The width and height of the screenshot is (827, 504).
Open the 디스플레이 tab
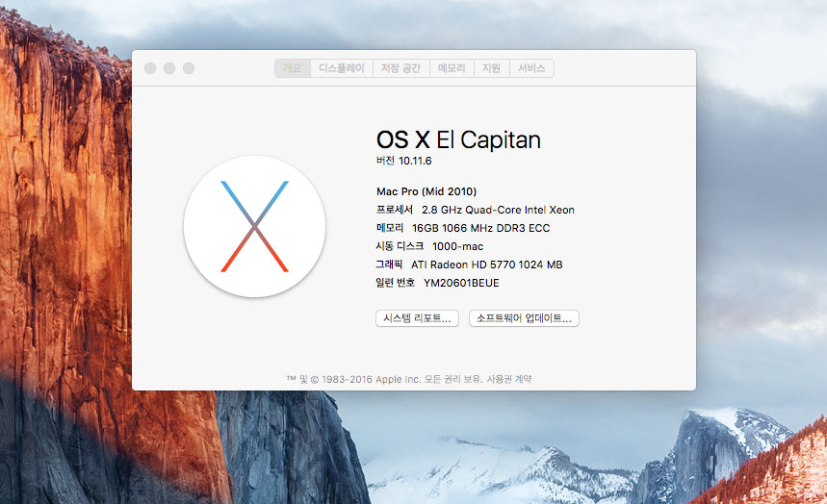[x=342, y=68]
